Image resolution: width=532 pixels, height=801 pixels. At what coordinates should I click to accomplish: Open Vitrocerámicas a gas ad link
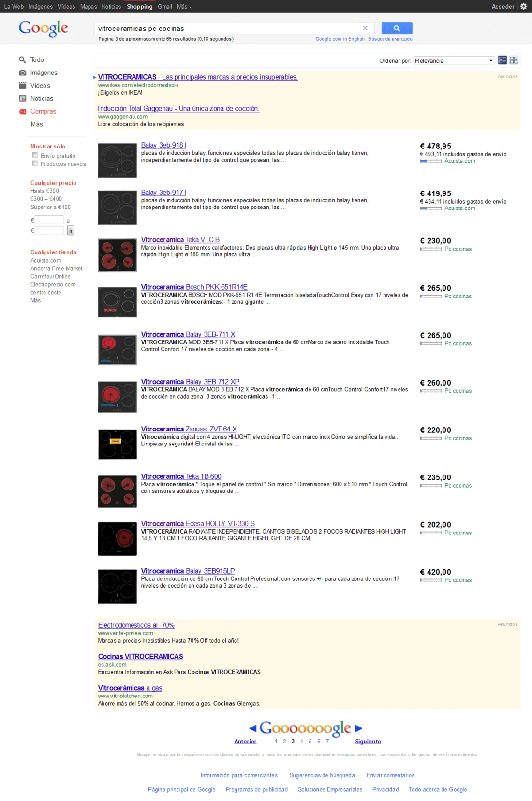[x=130, y=688]
